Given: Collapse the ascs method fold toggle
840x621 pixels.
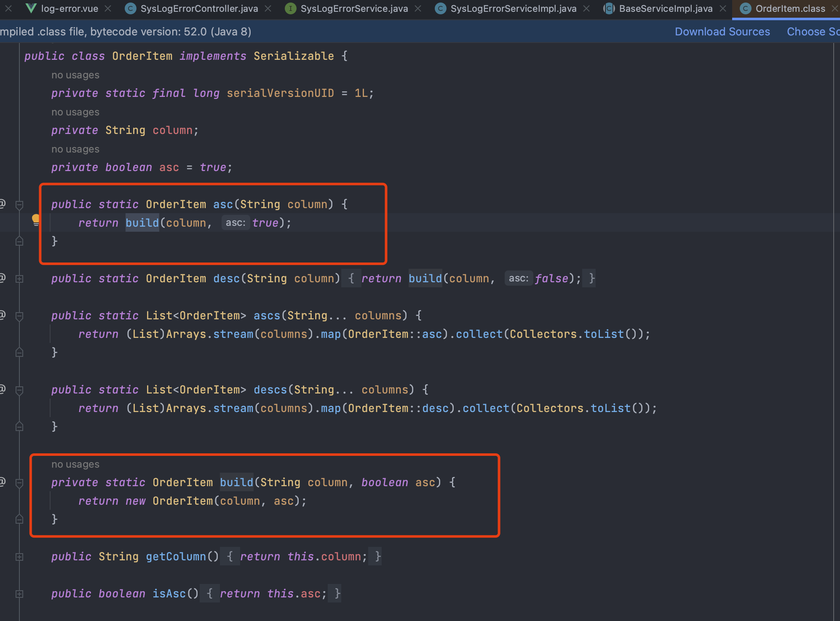Looking at the screenshot, I should pyautogui.click(x=19, y=316).
